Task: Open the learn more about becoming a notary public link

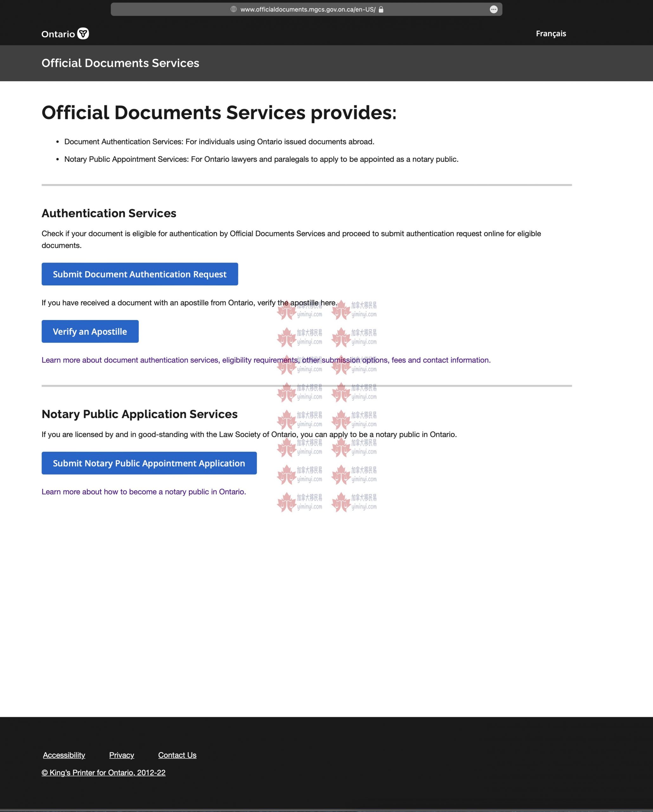Action: [x=143, y=492]
